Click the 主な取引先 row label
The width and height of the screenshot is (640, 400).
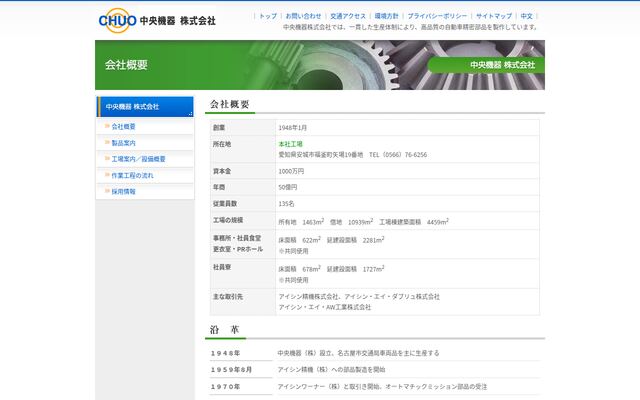pos(228,296)
